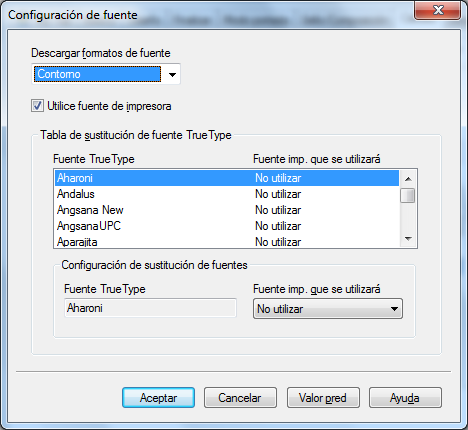Expand the No utilizar printer font dropdown

coord(328,309)
